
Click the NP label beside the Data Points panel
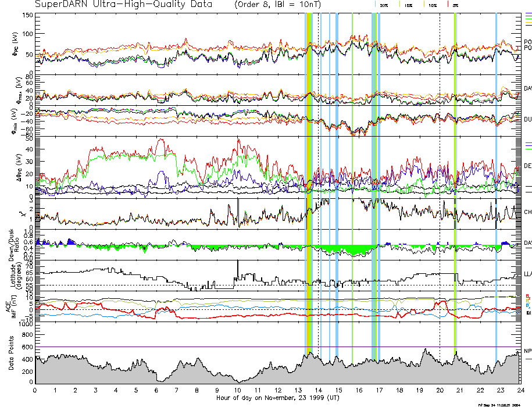(x=527, y=351)
